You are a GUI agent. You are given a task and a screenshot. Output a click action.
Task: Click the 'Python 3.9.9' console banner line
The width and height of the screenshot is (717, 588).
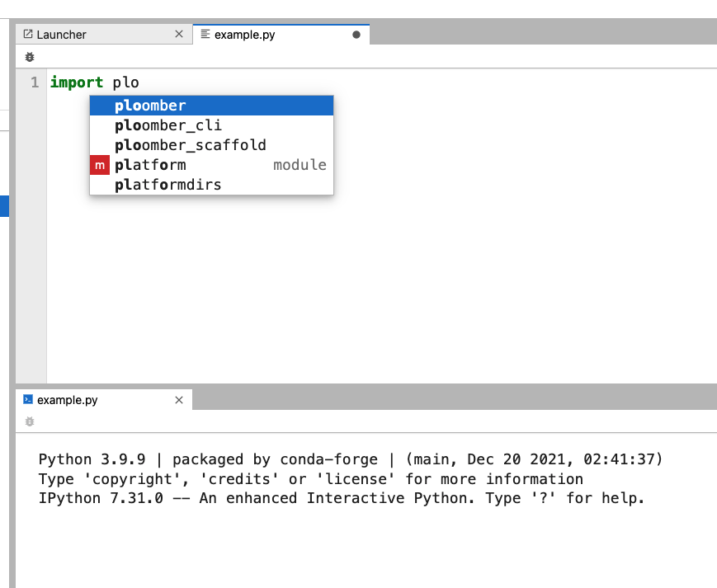coord(351,459)
